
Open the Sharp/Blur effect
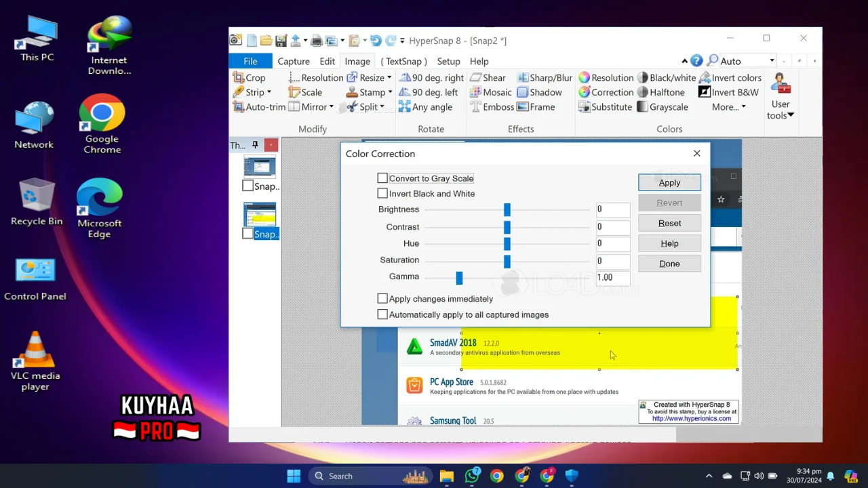pyautogui.click(x=545, y=78)
